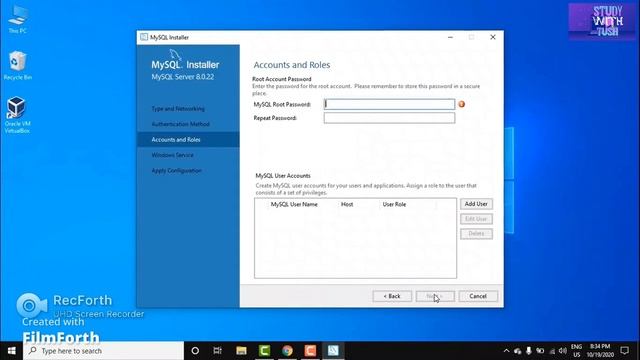Open File Explorer from taskbar
The height and width of the screenshot is (360, 640).
(241, 351)
